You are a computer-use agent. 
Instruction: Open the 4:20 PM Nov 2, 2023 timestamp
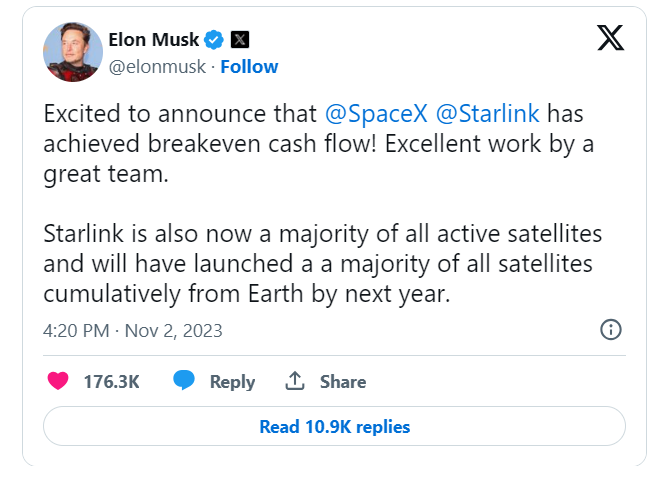tap(132, 331)
